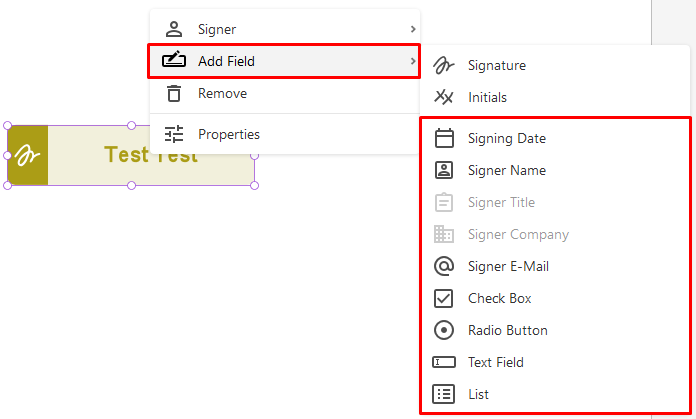Click the Remove trash can icon

[x=174, y=93]
